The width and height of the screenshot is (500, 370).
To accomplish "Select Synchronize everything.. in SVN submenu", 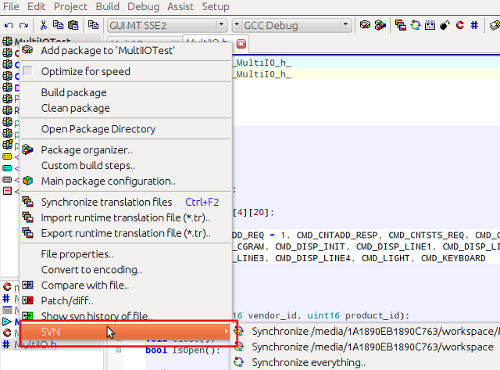I will tap(309, 362).
